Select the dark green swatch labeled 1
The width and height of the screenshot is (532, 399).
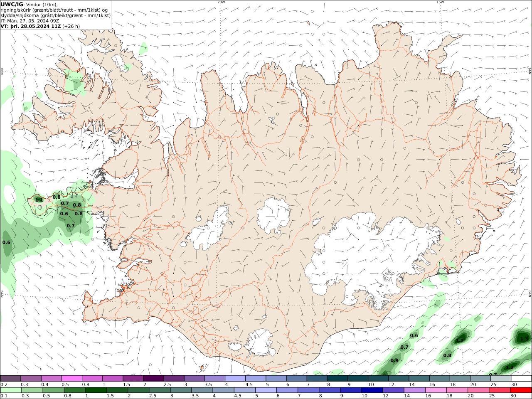[x=96, y=390]
